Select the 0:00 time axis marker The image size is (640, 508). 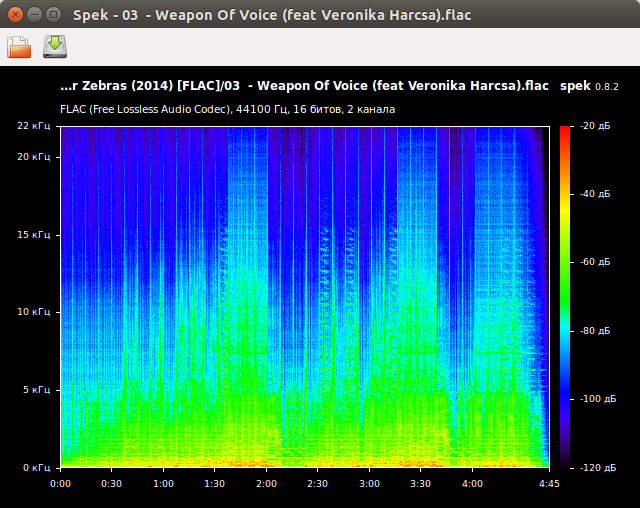60,483
